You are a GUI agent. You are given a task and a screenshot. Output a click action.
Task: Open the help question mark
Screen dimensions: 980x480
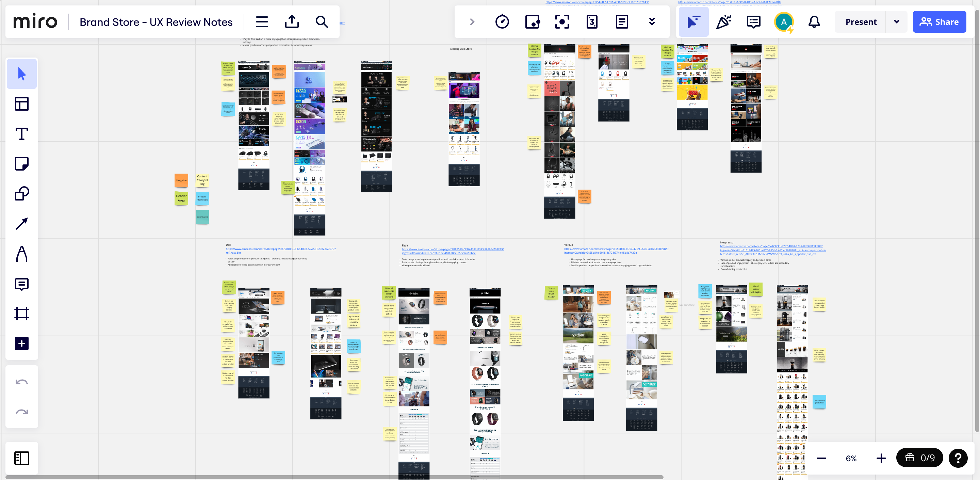[958, 458]
